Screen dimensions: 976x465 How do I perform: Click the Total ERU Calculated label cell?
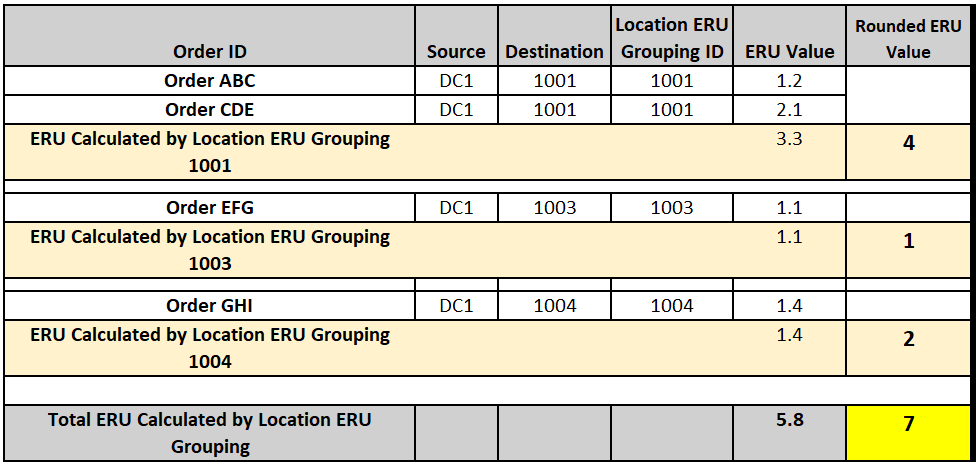click(210, 433)
